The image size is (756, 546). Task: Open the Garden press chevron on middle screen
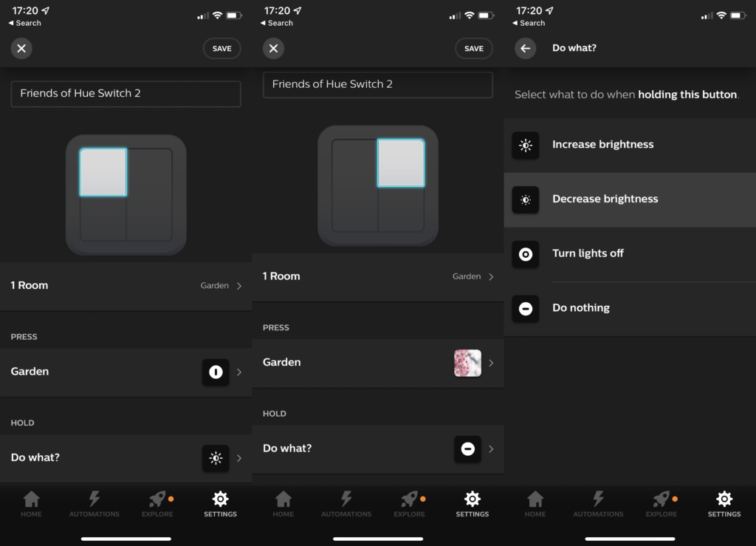click(491, 363)
